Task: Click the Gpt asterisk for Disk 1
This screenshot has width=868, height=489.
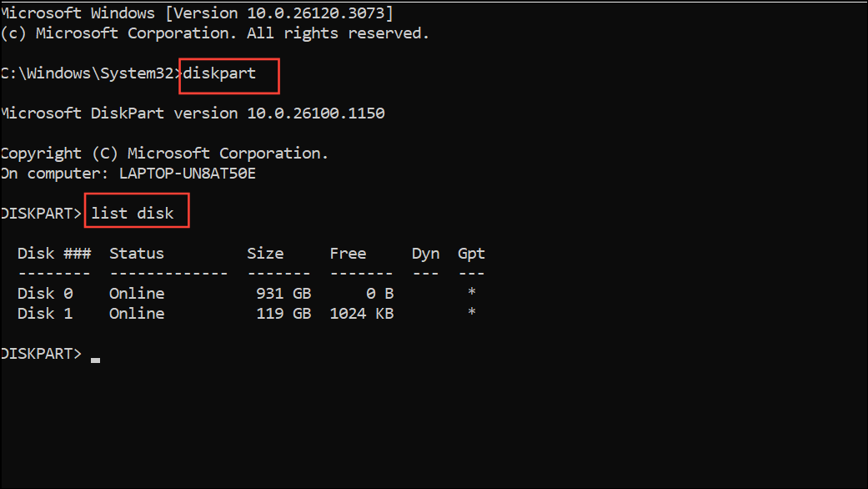Action: coord(472,312)
